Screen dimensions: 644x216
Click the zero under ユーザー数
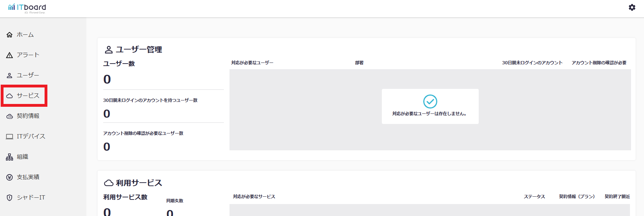[107, 79]
